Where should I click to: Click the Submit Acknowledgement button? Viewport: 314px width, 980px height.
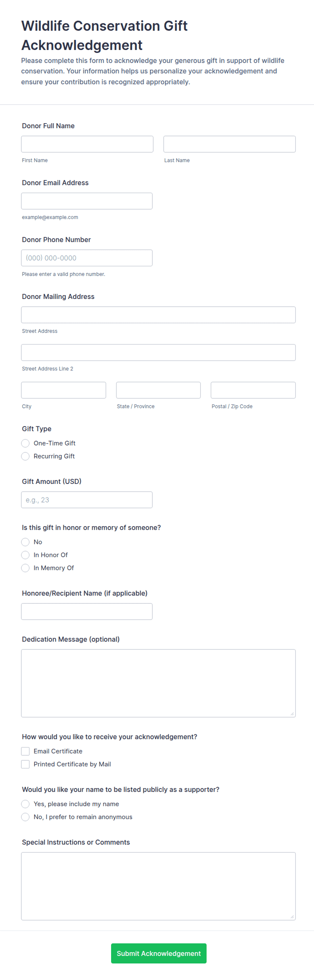159,953
